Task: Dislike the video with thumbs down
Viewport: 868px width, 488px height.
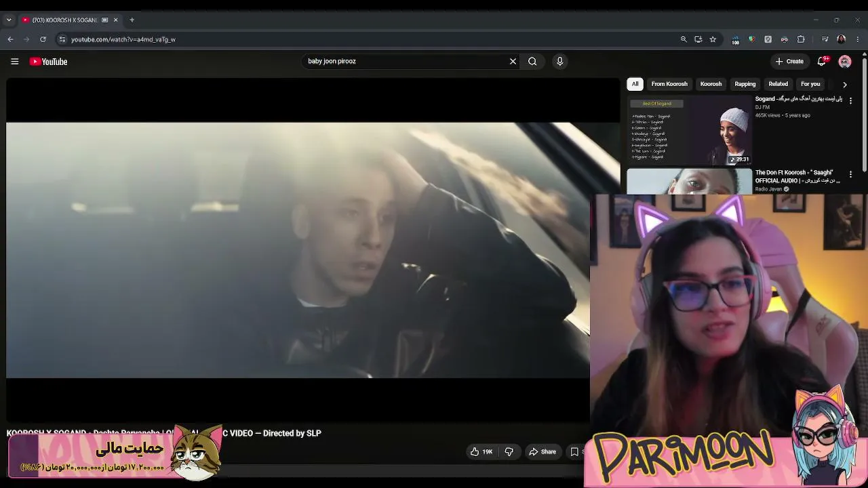Action: [x=509, y=452]
